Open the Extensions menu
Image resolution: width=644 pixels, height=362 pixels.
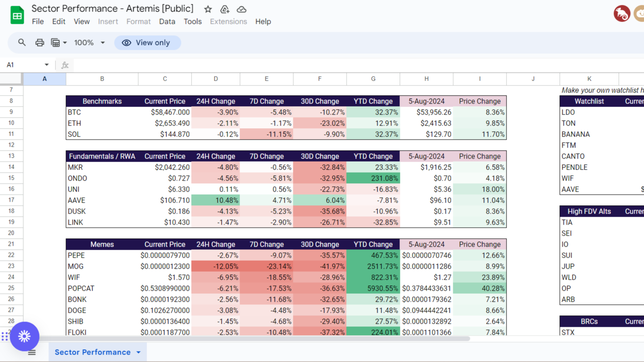[228, 22]
